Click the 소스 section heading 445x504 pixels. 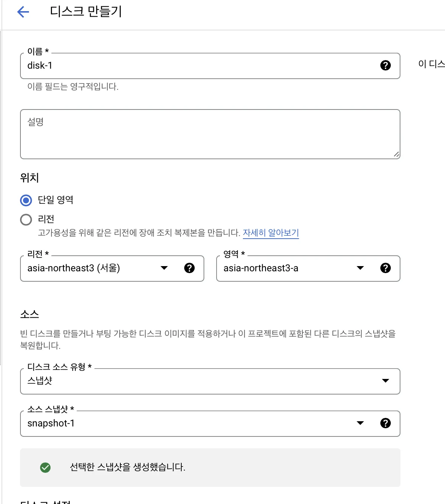point(30,315)
